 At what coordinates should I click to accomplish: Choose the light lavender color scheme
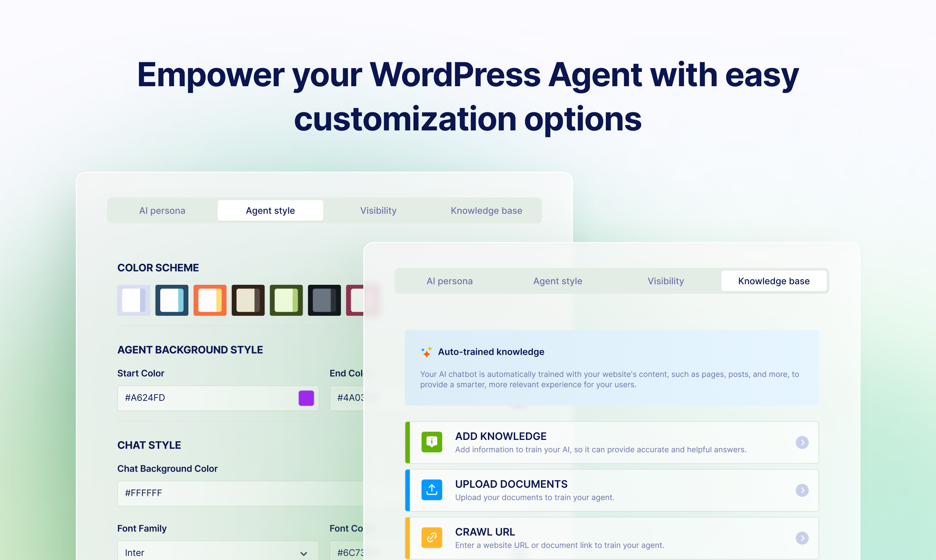pyautogui.click(x=134, y=300)
